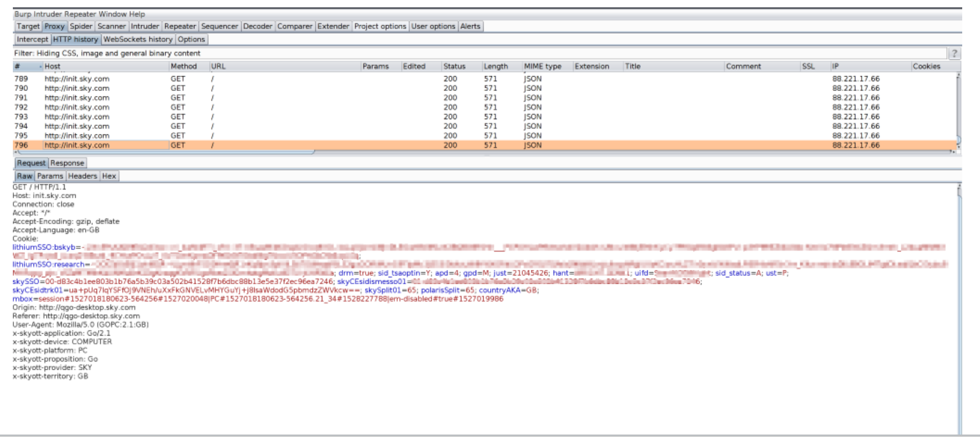Show the Response tab
Image resolution: width=980 pixels, height=437 pixels.
point(67,163)
